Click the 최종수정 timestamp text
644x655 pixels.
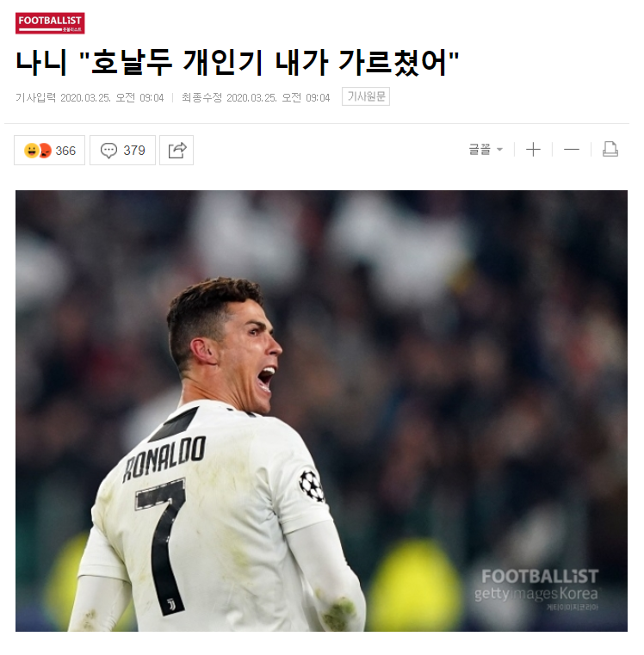pos(256,98)
